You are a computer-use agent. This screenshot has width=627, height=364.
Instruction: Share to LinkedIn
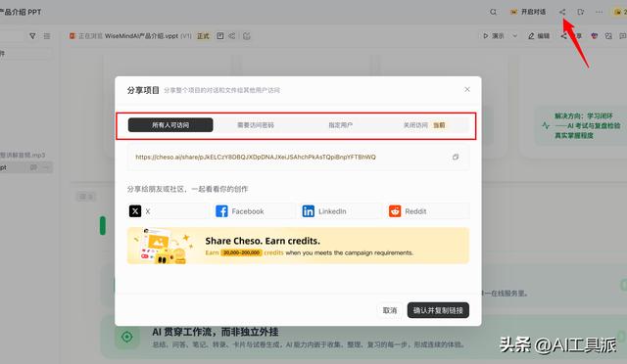coord(341,211)
